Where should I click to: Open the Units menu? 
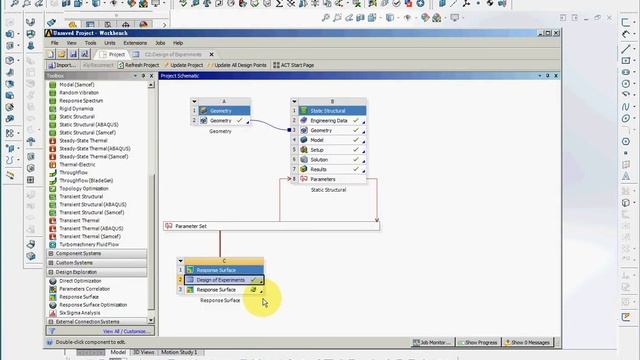tap(109, 43)
